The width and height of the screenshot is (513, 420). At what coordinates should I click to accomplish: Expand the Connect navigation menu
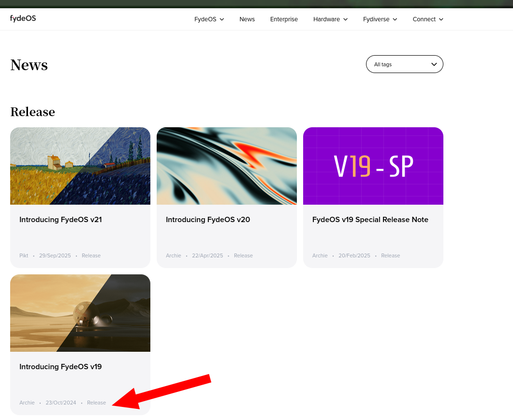click(428, 19)
